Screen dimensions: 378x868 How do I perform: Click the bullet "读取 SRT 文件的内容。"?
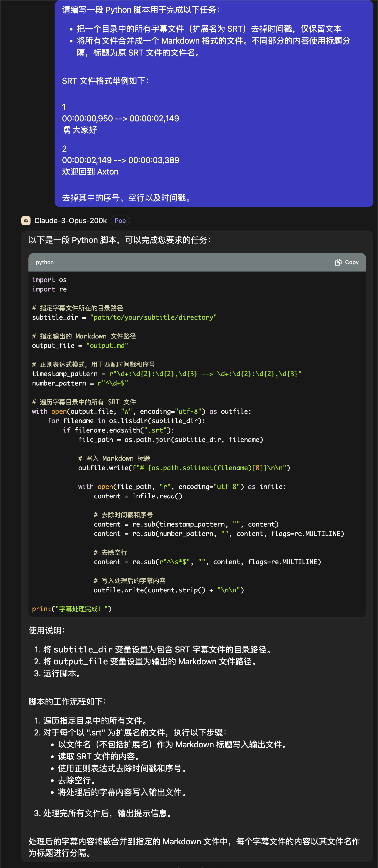click(x=99, y=757)
